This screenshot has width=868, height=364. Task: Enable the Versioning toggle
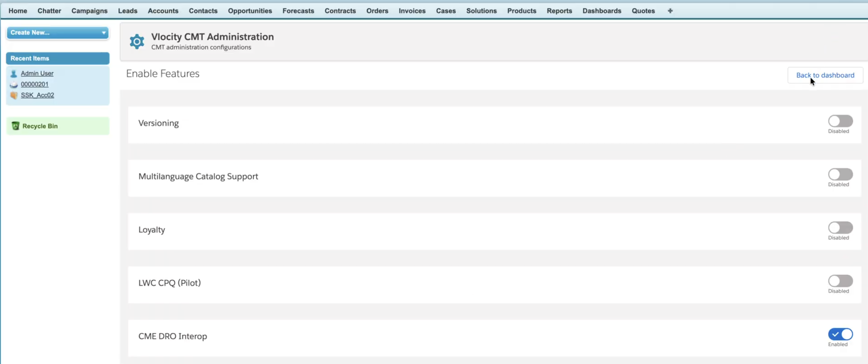pos(840,121)
